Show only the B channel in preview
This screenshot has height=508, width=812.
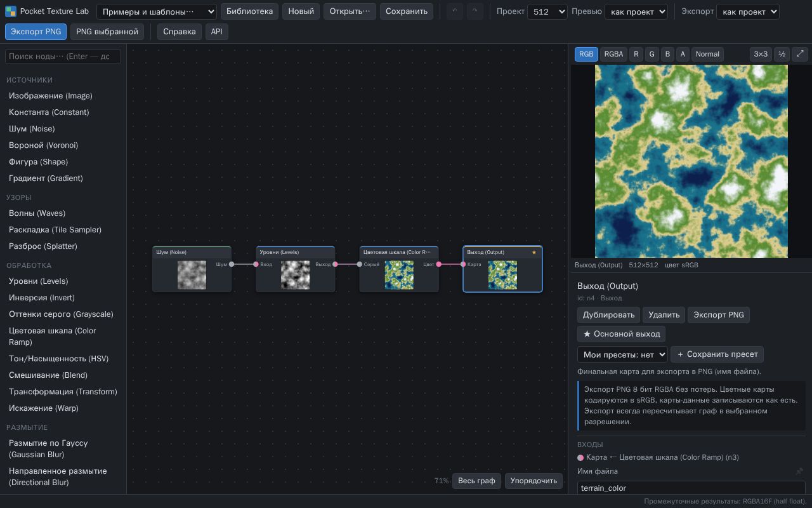667,54
